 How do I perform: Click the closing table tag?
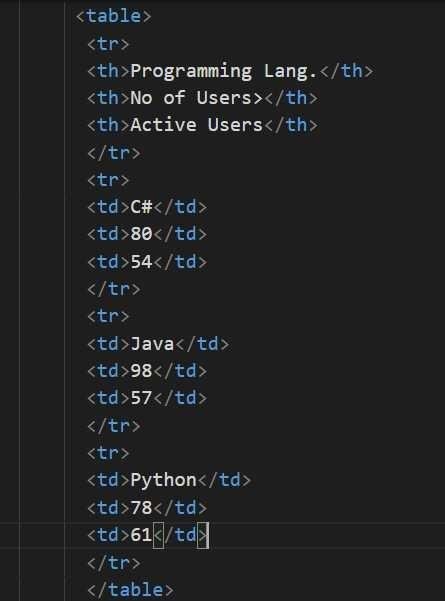click(130, 590)
